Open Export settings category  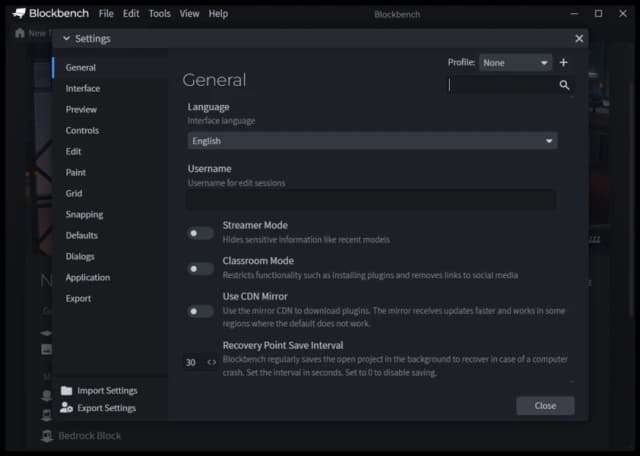click(x=110, y=298)
